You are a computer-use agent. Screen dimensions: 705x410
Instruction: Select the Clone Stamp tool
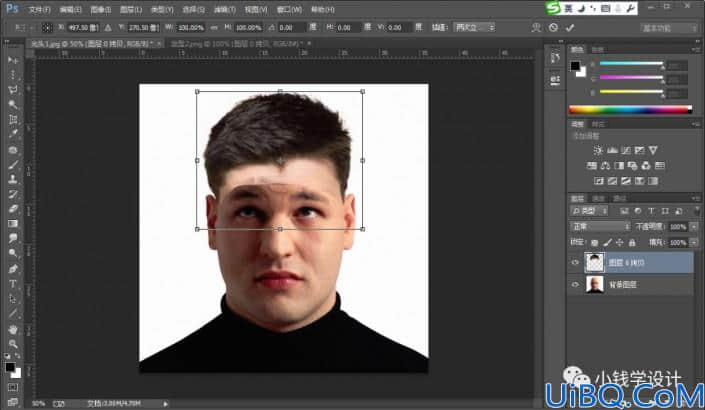[13, 179]
